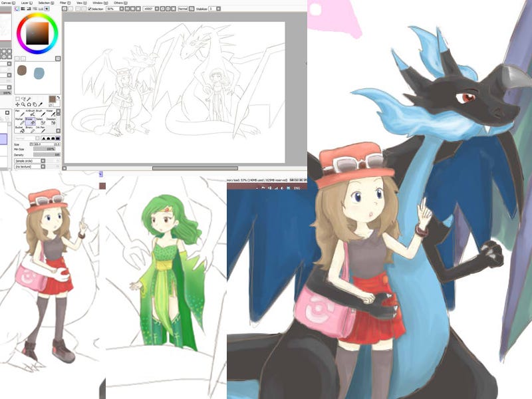Toggle the scratchpad color mixer panel icon

[x=47, y=9]
